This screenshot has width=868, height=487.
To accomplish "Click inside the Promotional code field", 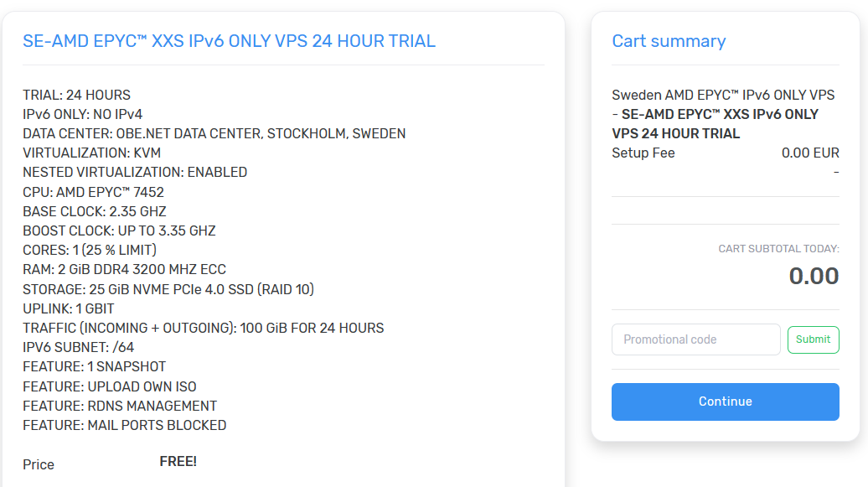I will coord(695,339).
